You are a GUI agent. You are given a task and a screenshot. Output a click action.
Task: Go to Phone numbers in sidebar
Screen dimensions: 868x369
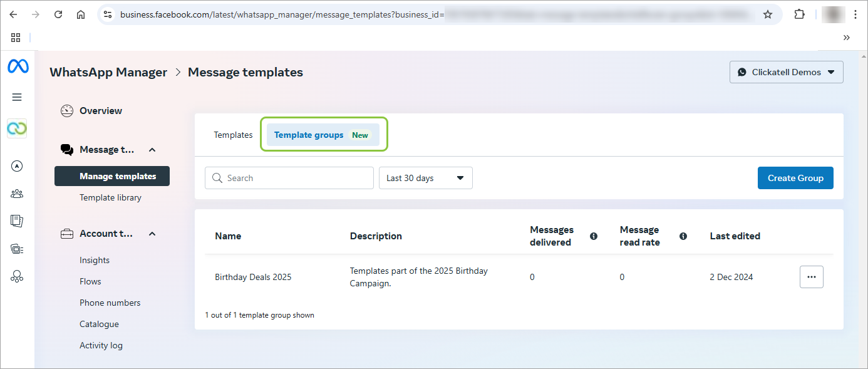[x=110, y=303]
